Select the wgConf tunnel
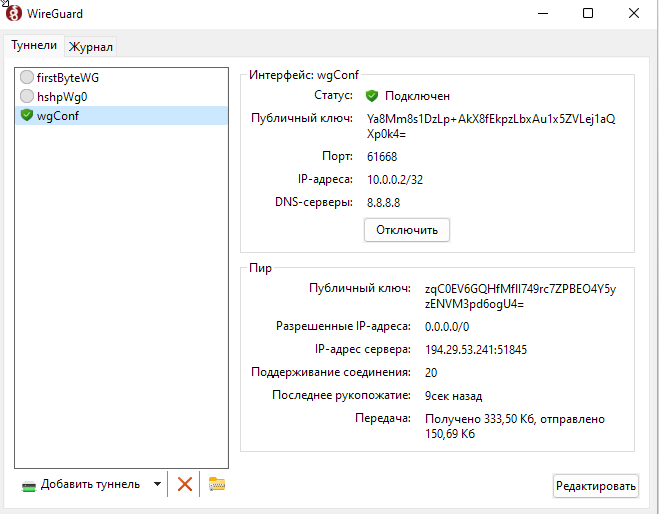This screenshot has width=659, height=514. 122,115
